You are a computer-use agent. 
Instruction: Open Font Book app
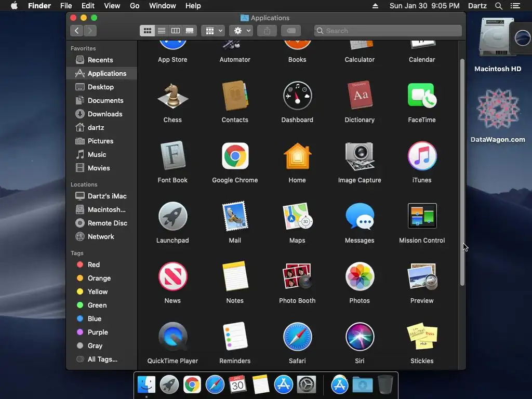coord(172,156)
